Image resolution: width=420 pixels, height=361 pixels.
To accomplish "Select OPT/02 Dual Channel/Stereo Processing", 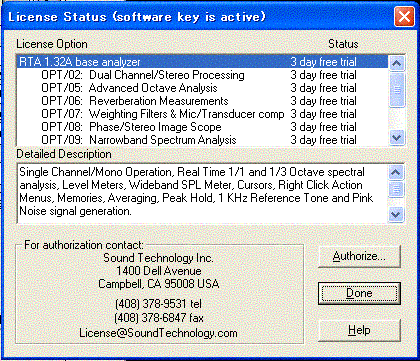I will point(203,75).
